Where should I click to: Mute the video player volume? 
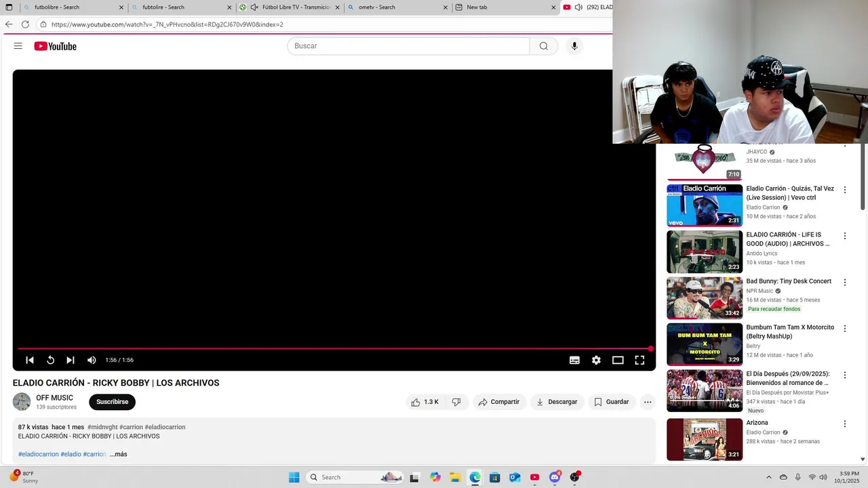pos(92,360)
